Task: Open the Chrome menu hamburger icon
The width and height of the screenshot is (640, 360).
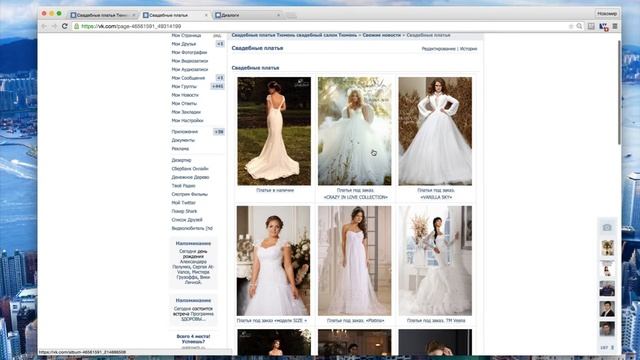Action: [x=615, y=26]
